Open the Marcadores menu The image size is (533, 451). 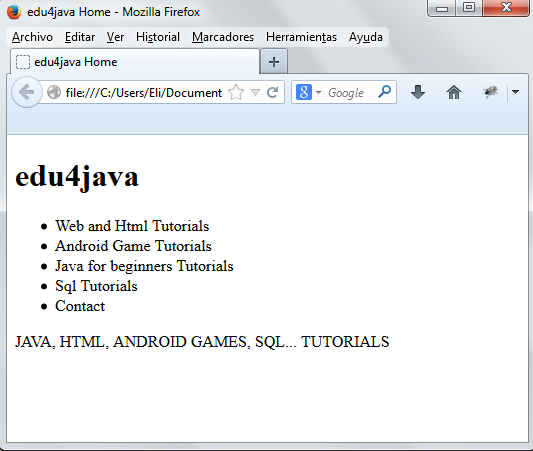pos(223,37)
